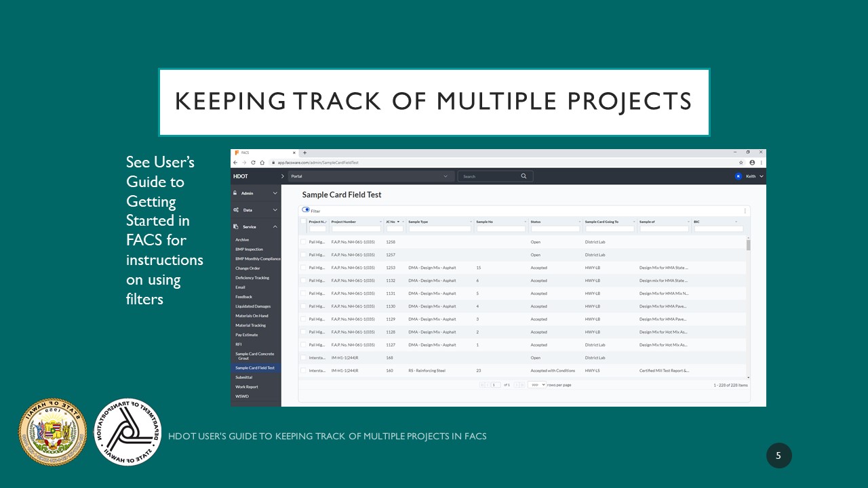Click the search magnifier icon
This screenshot has width=868, height=488.
(x=524, y=176)
